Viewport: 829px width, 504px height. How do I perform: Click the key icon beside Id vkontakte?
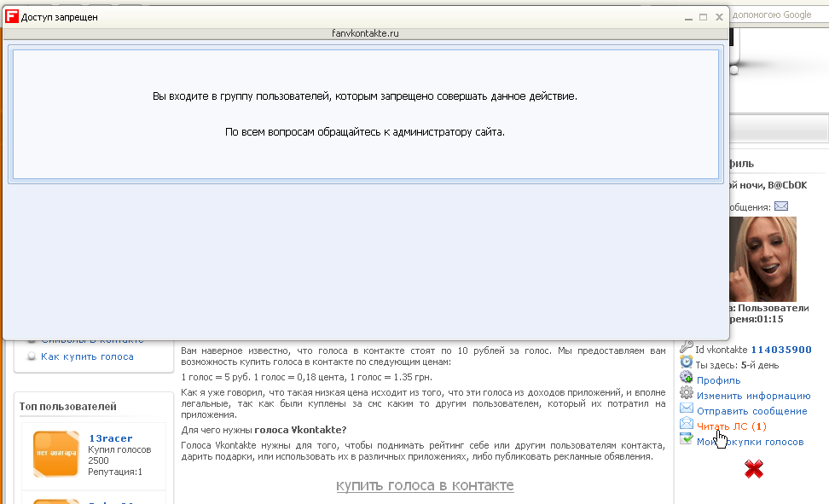687,347
